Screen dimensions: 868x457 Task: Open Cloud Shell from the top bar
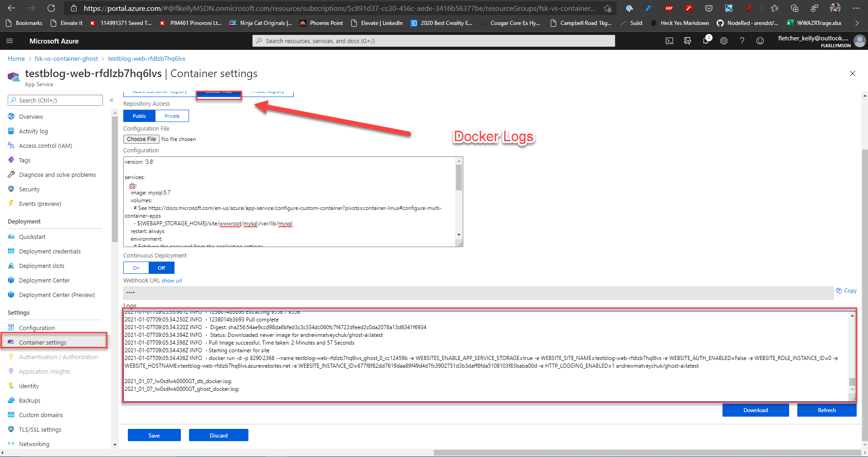click(669, 41)
